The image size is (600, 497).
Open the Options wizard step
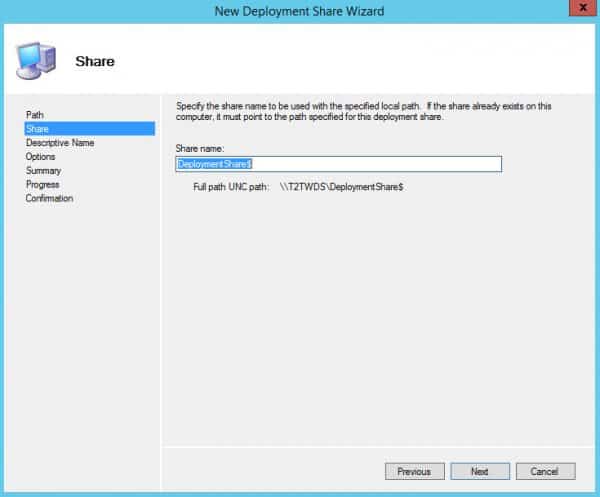pyautogui.click(x=41, y=157)
